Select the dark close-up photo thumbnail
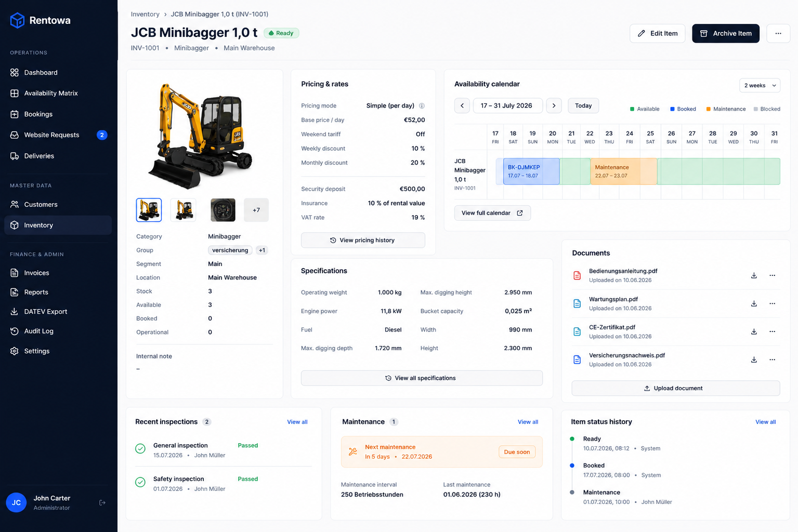Image resolution: width=798 pixels, height=532 pixels. click(x=223, y=210)
